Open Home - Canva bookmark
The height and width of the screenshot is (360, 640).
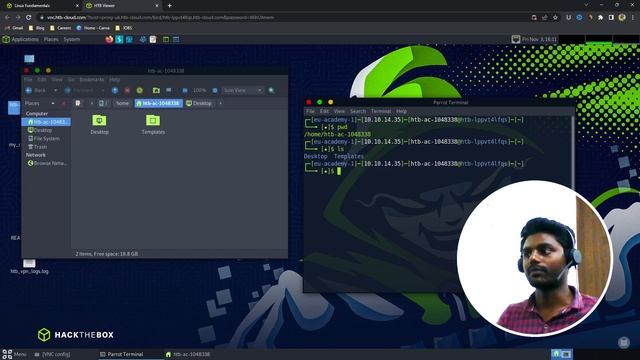(93, 28)
